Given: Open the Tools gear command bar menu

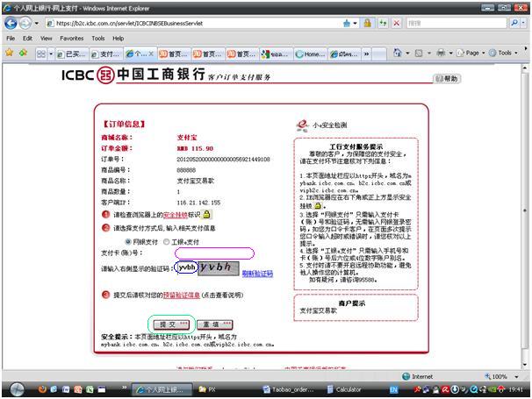Looking at the screenshot, I should tap(504, 53).
